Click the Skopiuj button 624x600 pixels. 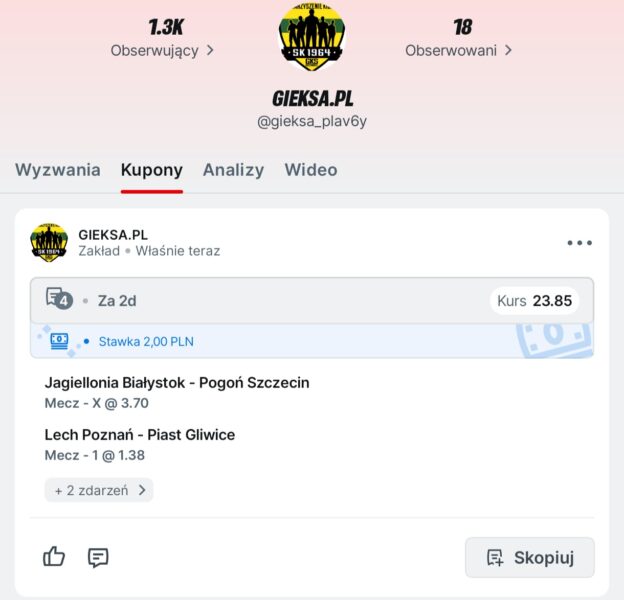click(530, 557)
